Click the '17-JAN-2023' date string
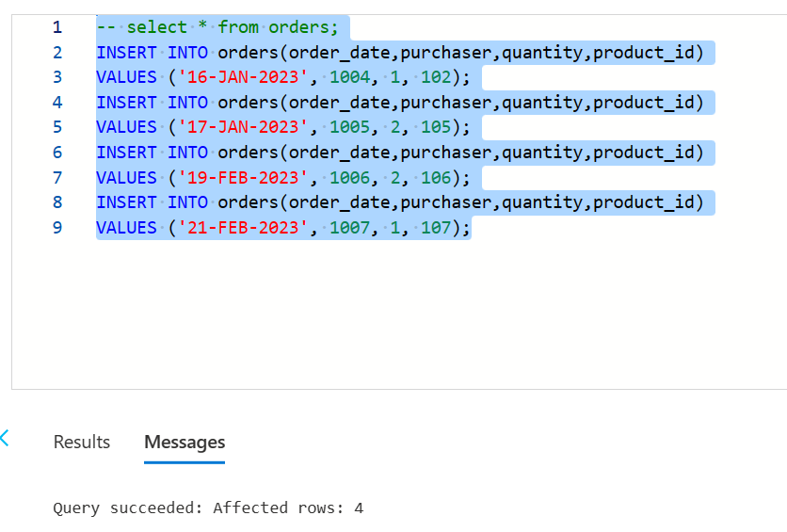 click(x=243, y=127)
